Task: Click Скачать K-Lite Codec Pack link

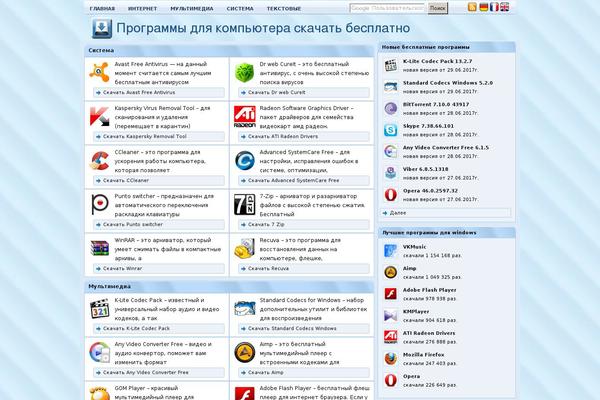Action: [x=158, y=328]
